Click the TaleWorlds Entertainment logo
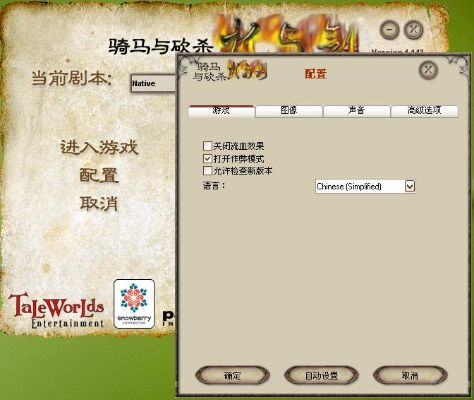The height and width of the screenshot is (400, 474). tap(57, 310)
